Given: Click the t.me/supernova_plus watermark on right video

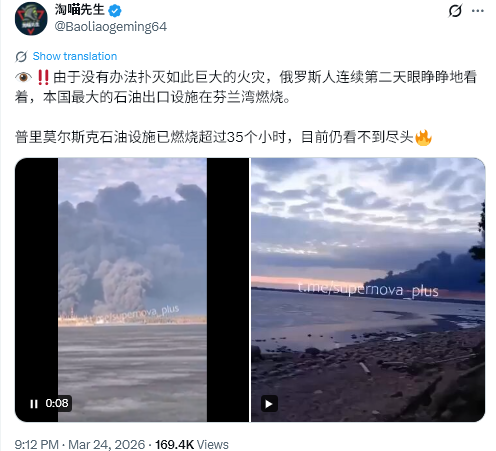Looking at the screenshot, I should pyautogui.click(x=368, y=290).
